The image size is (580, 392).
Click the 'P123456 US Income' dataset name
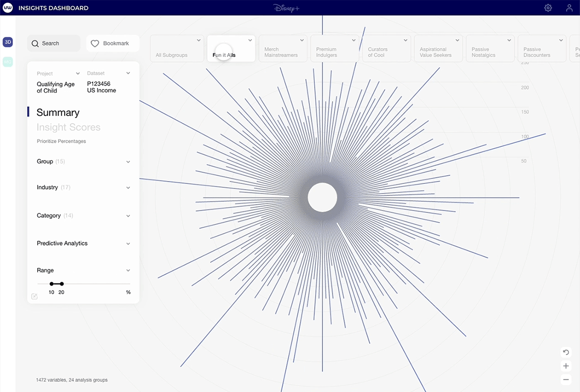101,87
